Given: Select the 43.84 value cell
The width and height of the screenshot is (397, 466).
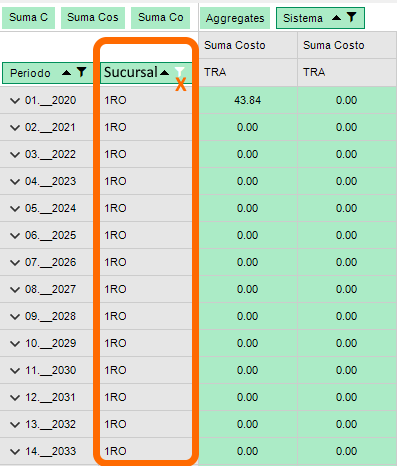Looking at the screenshot, I should point(248,100).
